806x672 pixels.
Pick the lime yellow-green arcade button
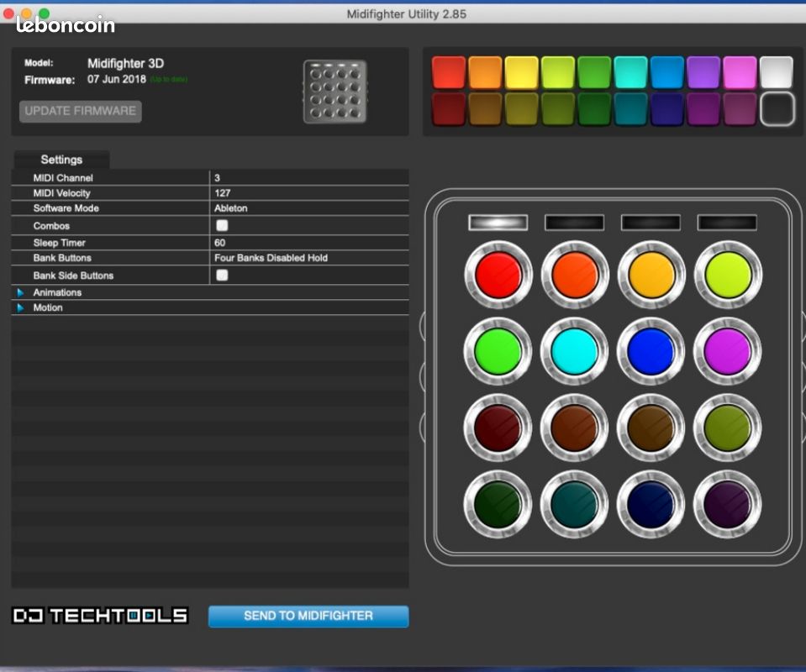(x=727, y=275)
